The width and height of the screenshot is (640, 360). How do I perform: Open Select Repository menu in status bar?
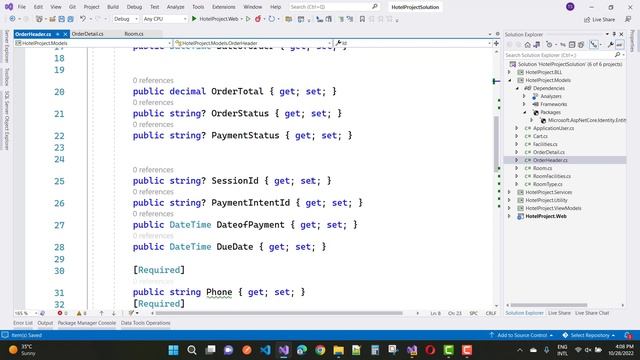click(x=588, y=335)
